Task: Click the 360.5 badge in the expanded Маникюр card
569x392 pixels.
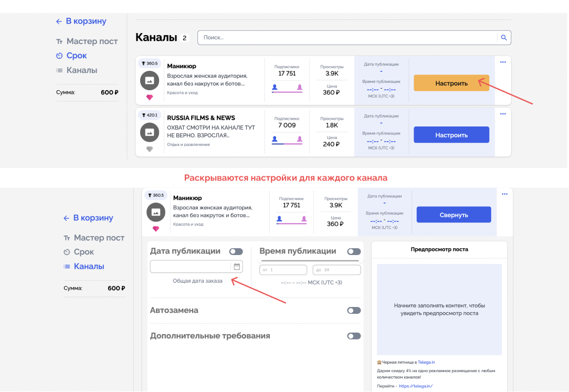Action: (156, 195)
